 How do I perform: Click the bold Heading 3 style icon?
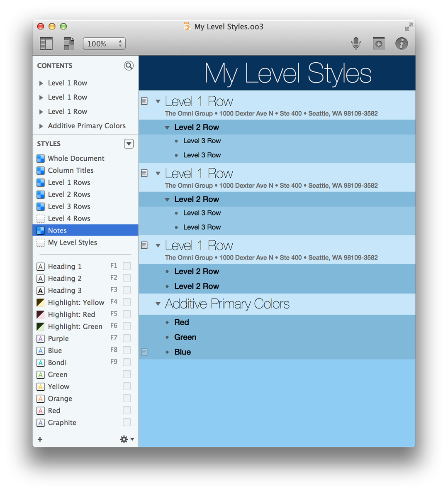40,291
